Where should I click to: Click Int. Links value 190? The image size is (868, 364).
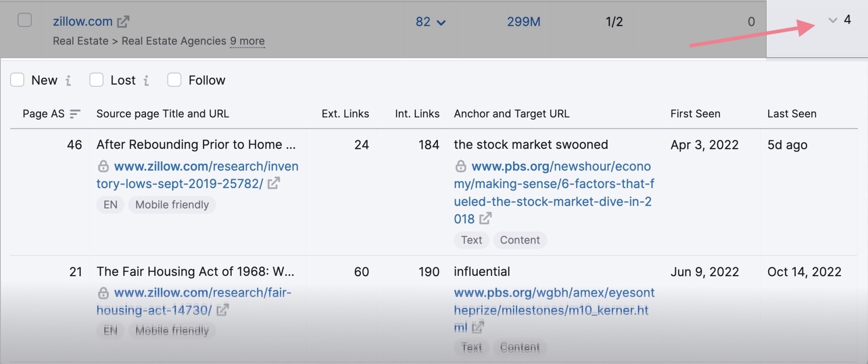(429, 272)
